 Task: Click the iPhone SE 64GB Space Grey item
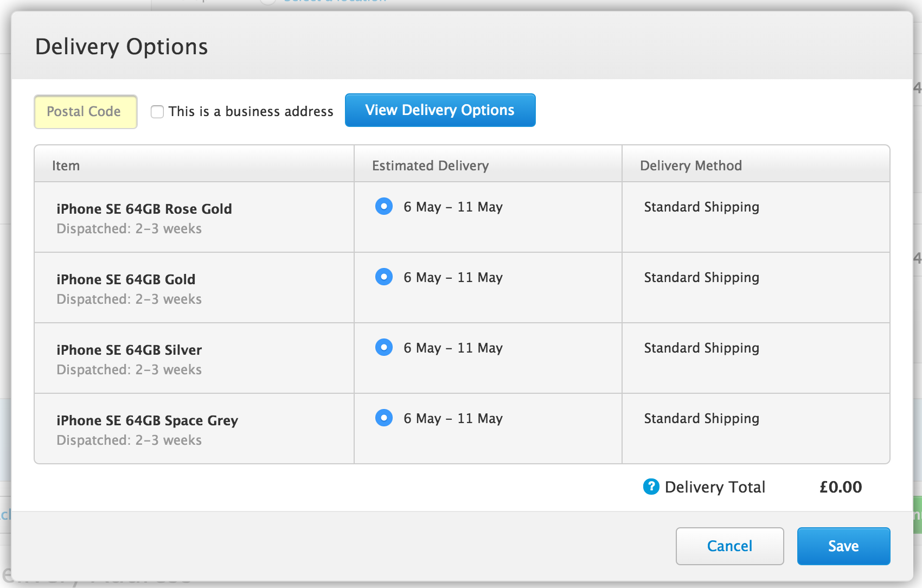(148, 420)
